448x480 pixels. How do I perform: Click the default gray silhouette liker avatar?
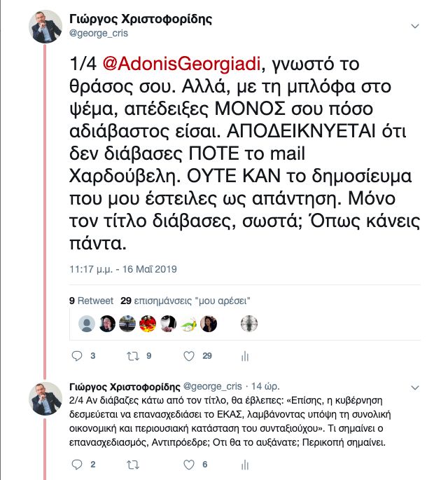click(87, 323)
